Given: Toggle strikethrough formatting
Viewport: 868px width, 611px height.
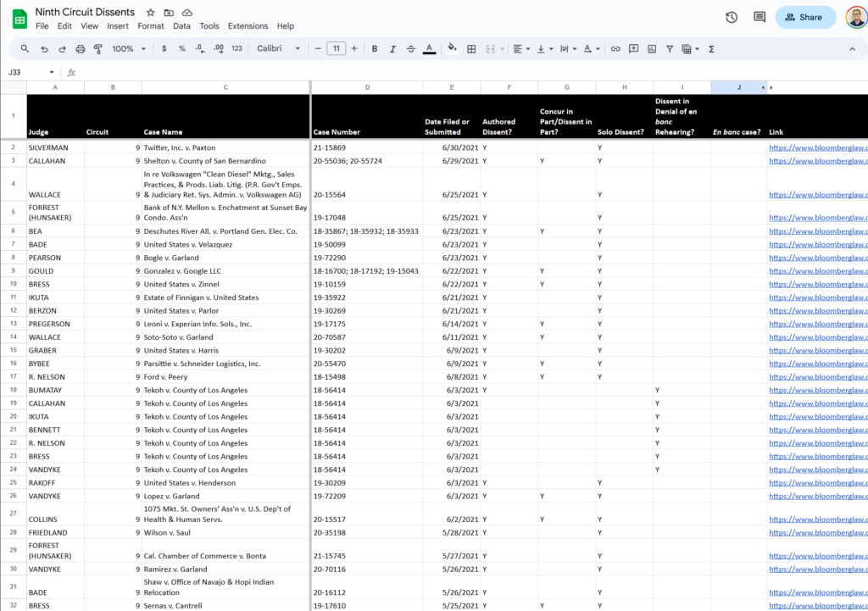Looking at the screenshot, I should 412,48.
